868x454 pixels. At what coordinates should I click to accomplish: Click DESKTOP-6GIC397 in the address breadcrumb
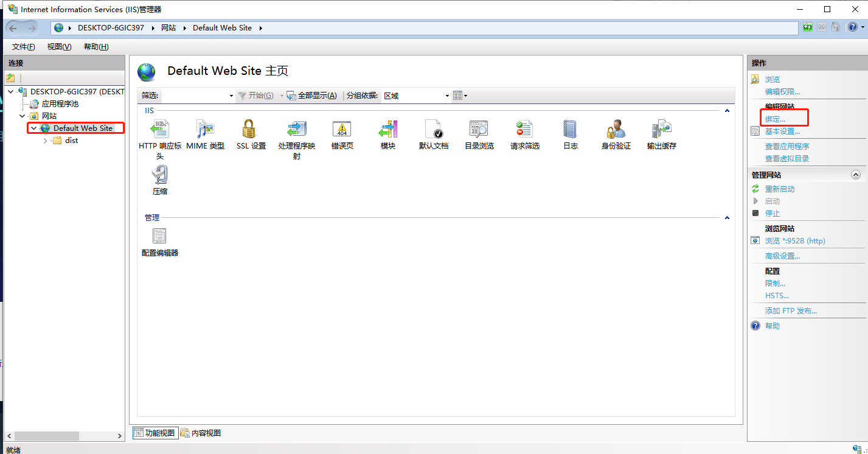(111, 28)
